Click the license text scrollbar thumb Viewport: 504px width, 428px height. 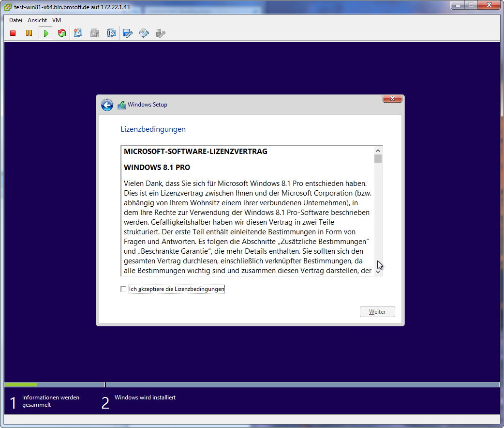coord(378,159)
